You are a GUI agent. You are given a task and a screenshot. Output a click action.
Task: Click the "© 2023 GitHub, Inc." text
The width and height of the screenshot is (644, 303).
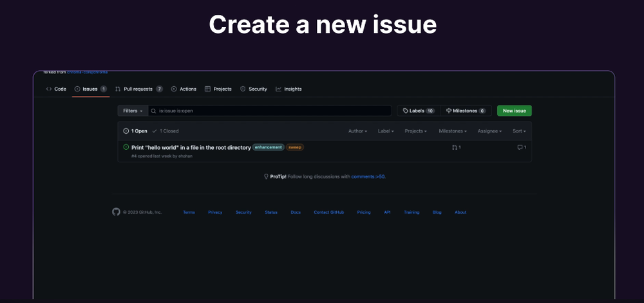click(142, 212)
